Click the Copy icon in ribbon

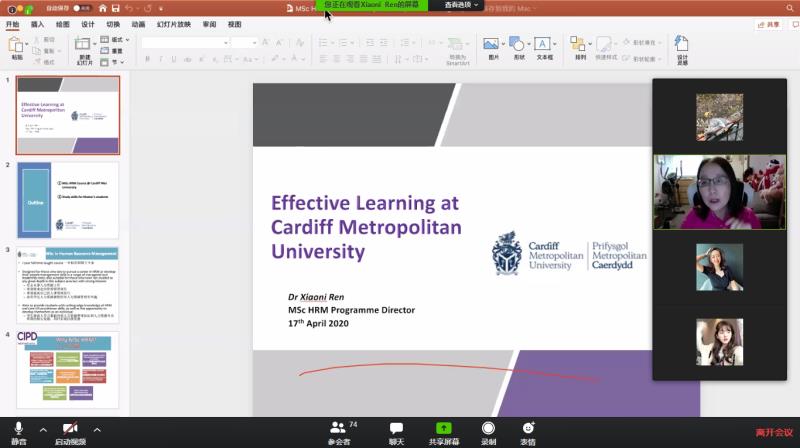pyautogui.click(x=37, y=51)
